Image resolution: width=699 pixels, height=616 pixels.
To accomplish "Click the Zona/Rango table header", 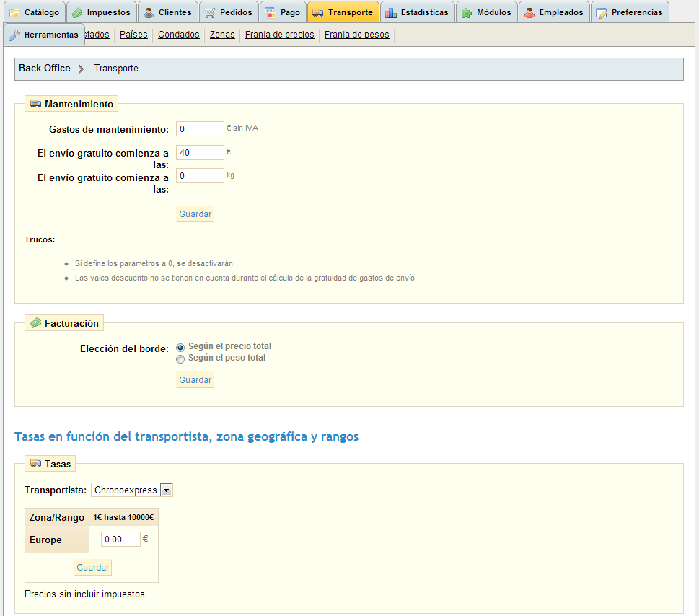I will pos(56,517).
